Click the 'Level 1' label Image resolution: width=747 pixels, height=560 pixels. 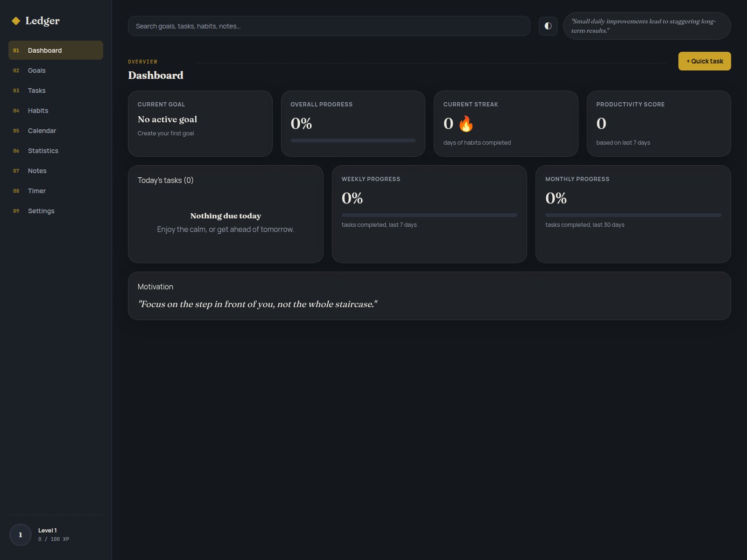48,531
